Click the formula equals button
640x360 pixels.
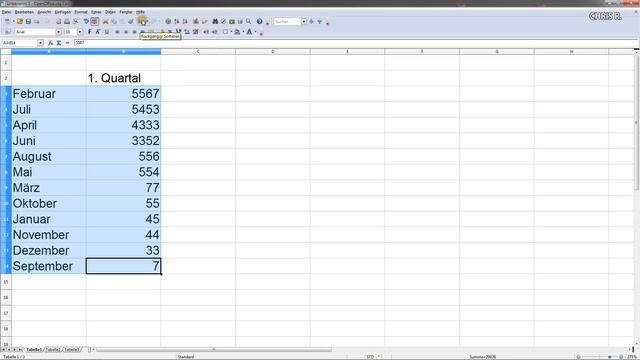tap(67, 43)
